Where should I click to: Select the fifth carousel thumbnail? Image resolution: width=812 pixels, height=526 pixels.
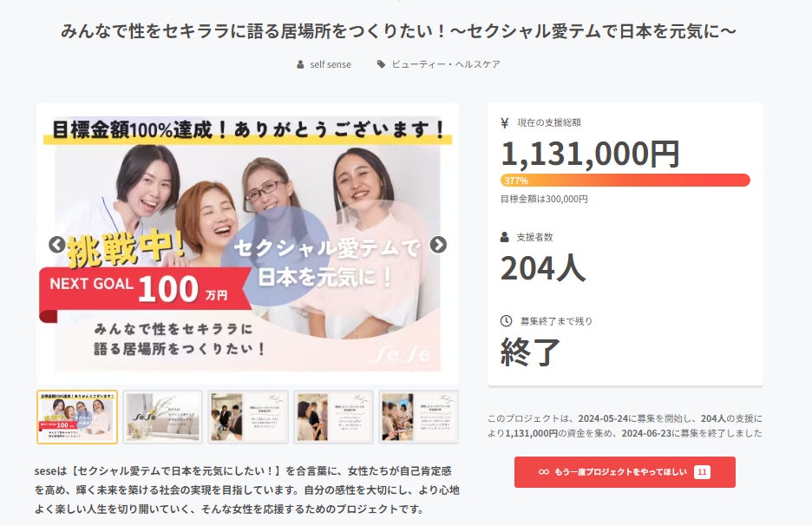tap(419, 418)
